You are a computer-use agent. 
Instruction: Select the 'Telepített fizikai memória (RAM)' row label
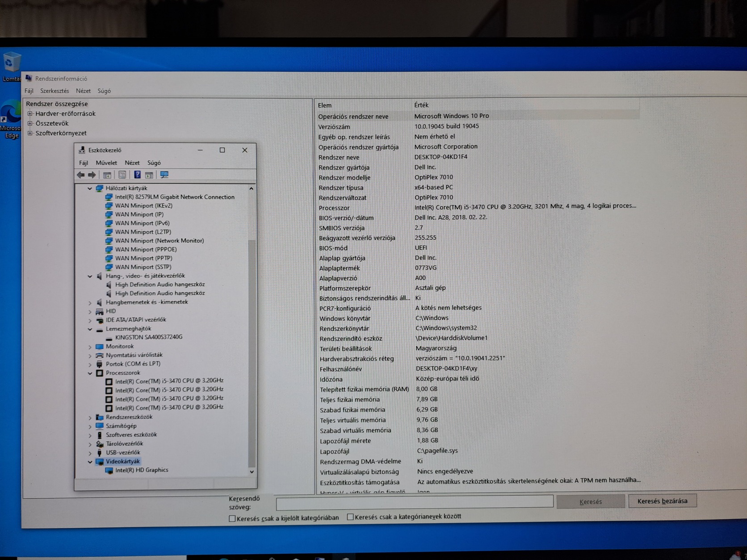click(x=364, y=389)
